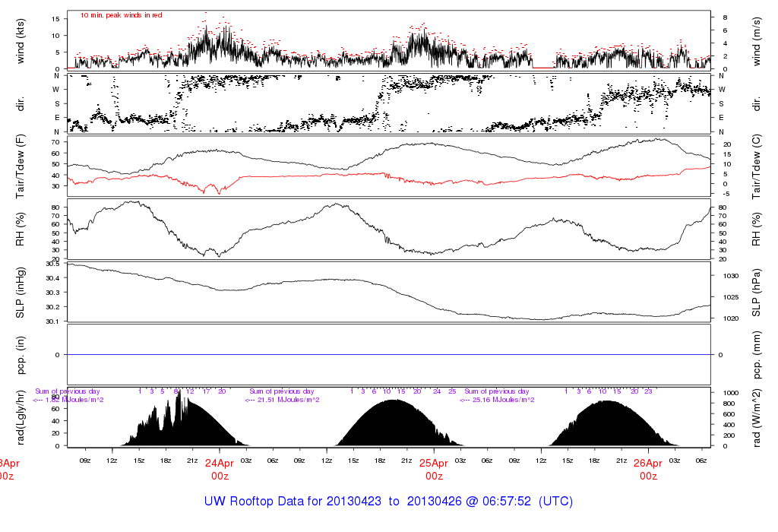
Task: Select the 'SLP (hPa)' axis label
Action: (756, 293)
